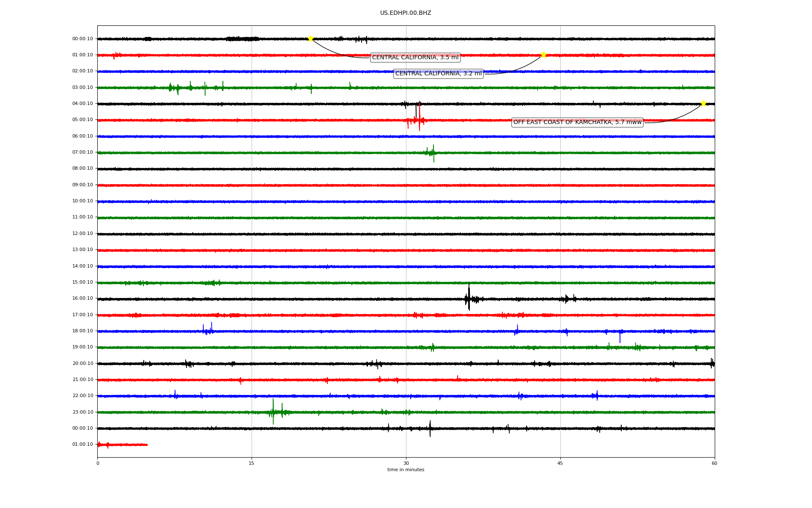Click the green spike on 07:00:10 trace
This screenshot has width=812, height=508.
pos(433,153)
